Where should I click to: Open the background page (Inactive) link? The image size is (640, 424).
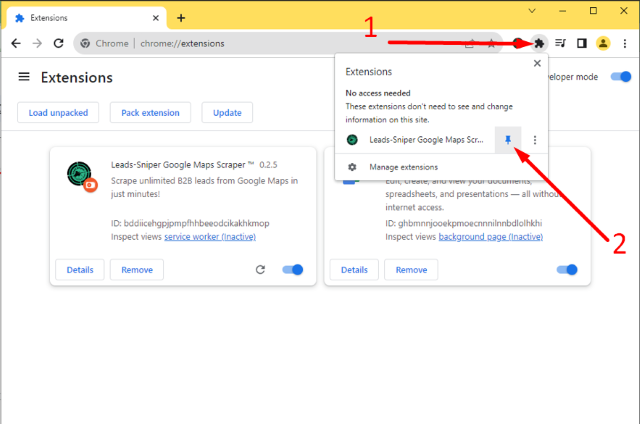click(x=491, y=237)
